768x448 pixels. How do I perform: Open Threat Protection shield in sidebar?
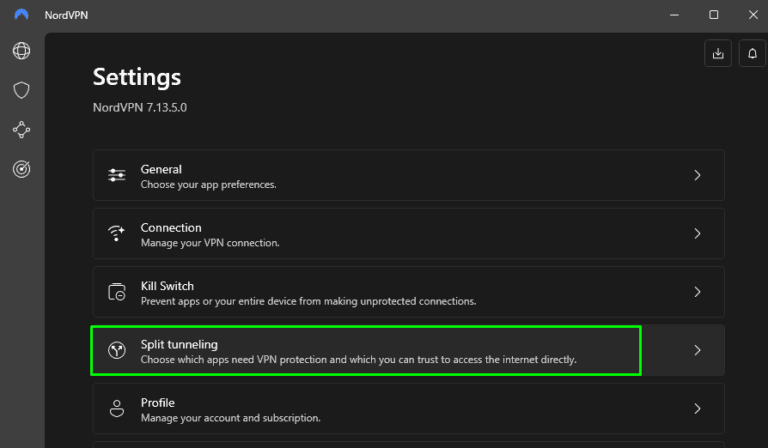pyautogui.click(x=21, y=91)
